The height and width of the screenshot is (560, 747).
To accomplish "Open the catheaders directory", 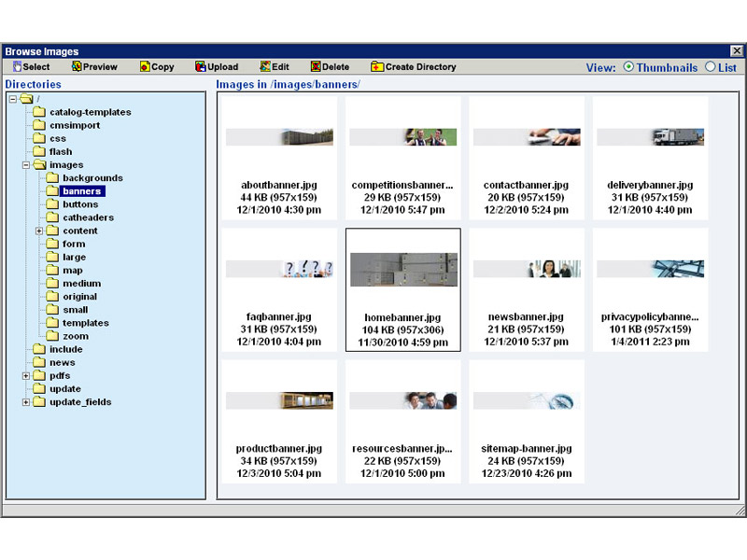I will [x=88, y=217].
